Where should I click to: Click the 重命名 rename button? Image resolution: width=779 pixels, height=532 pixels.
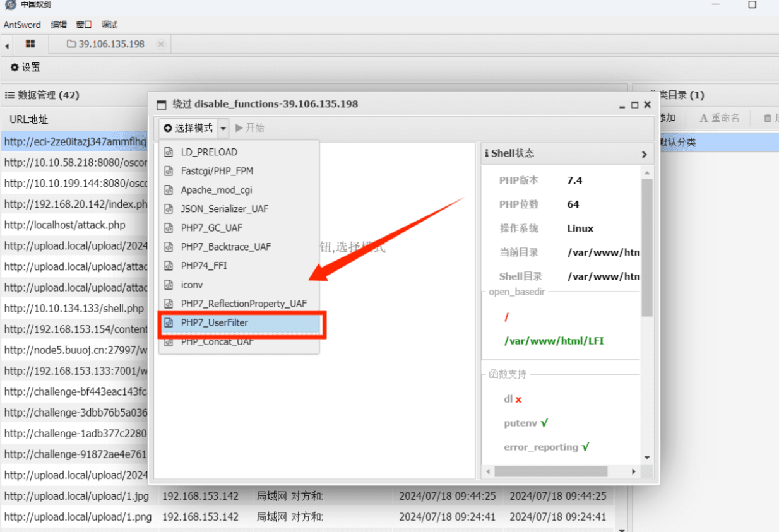tap(719, 118)
